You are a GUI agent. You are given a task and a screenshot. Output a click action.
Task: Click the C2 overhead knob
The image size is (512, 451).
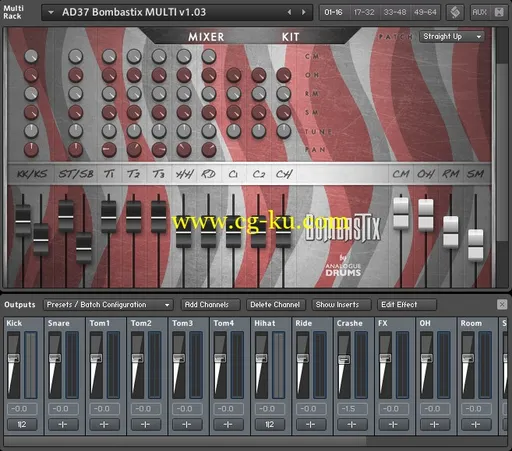click(x=259, y=75)
